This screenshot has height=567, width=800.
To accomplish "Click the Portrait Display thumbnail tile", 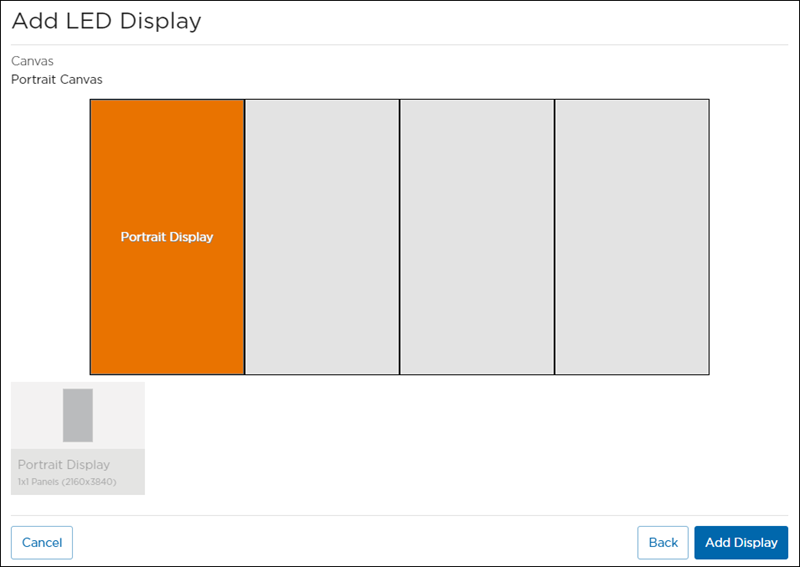I will click(78, 438).
